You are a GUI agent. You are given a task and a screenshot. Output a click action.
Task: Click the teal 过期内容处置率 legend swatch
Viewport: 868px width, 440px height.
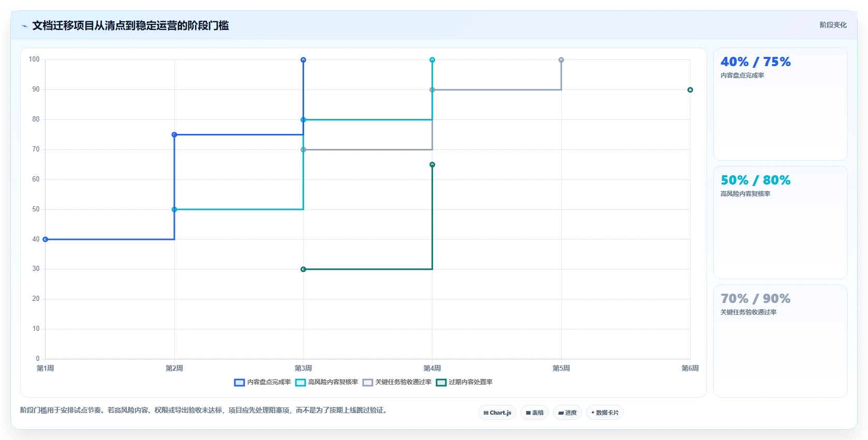pyautogui.click(x=441, y=383)
